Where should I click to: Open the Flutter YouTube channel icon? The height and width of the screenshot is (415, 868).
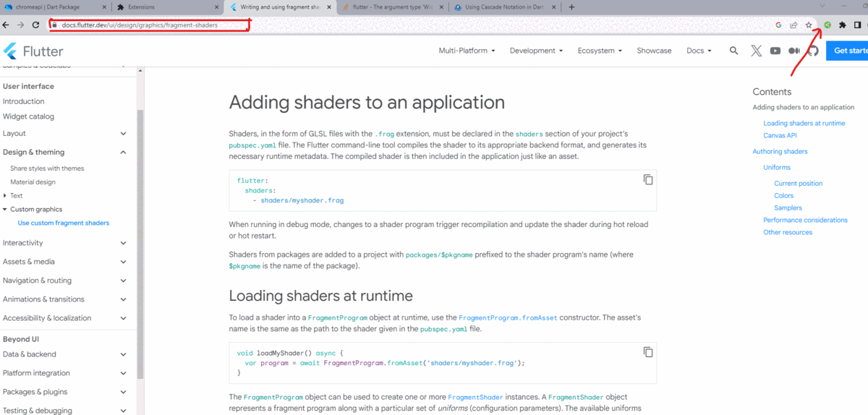click(x=775, y=51)
